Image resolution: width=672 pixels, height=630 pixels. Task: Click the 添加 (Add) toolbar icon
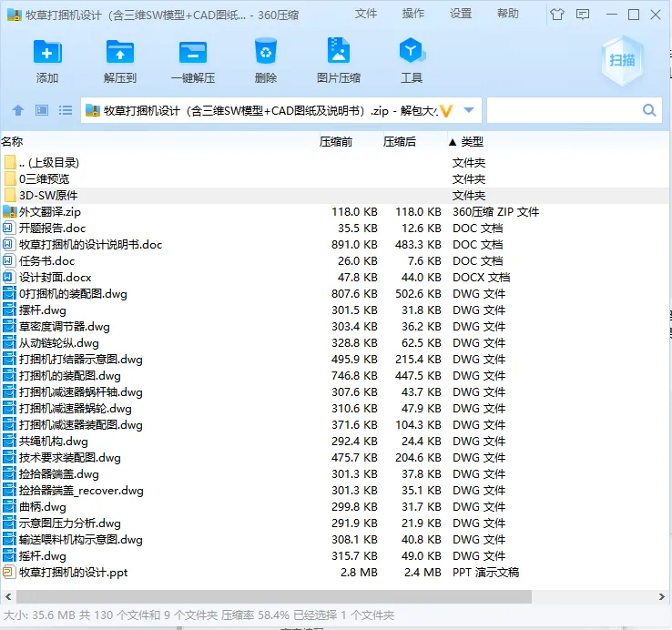pyautogui.click(x=47, y=53)
